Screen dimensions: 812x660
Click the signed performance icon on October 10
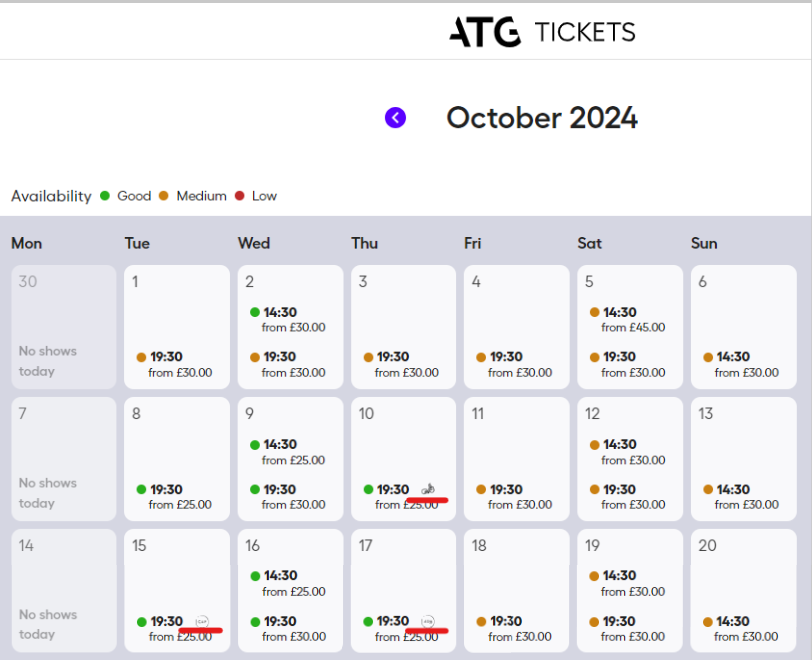pos(428,489)
